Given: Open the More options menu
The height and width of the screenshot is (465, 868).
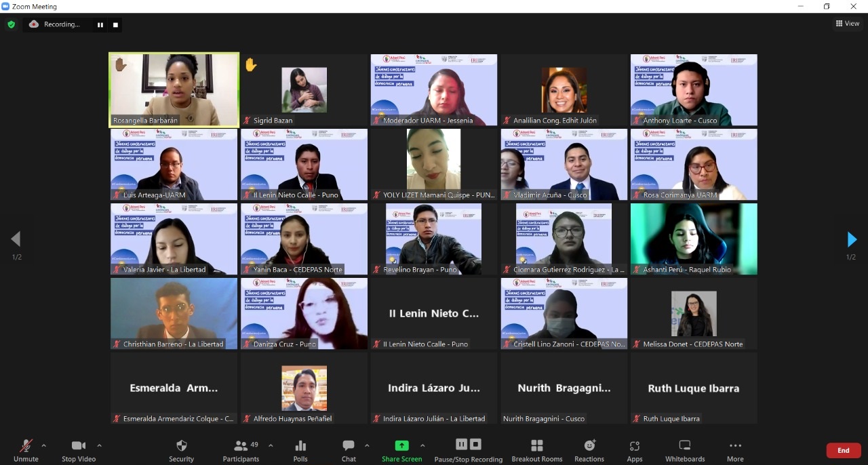Looking at the screenshot, I should tap(735, 451).
